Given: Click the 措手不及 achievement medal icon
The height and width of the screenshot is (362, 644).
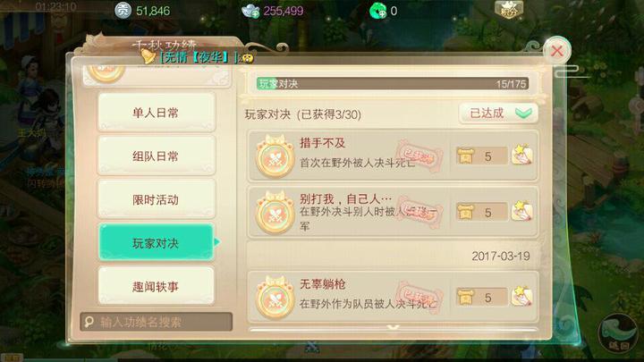Looking at the screenshot, I should (275, 156).
